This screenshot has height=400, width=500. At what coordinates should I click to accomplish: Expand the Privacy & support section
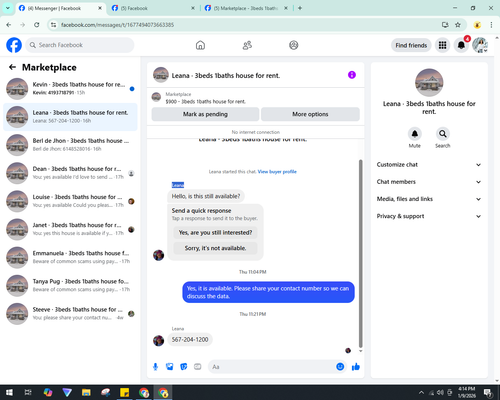(x=429, y=216)
